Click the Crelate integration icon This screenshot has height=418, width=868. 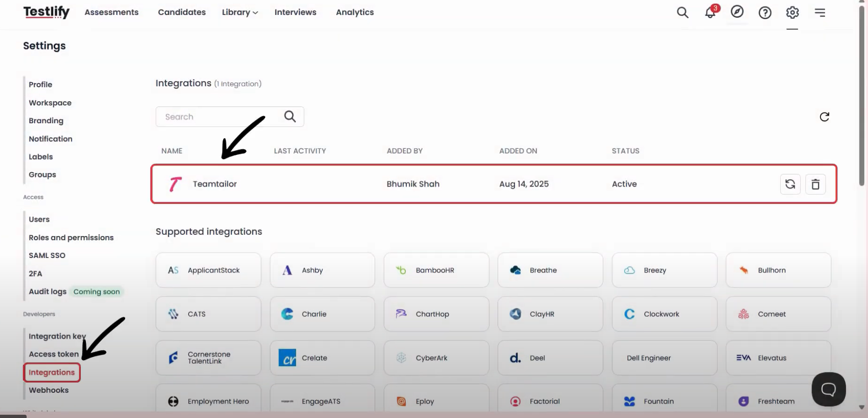pyautogui.click(x=287, y=358)
